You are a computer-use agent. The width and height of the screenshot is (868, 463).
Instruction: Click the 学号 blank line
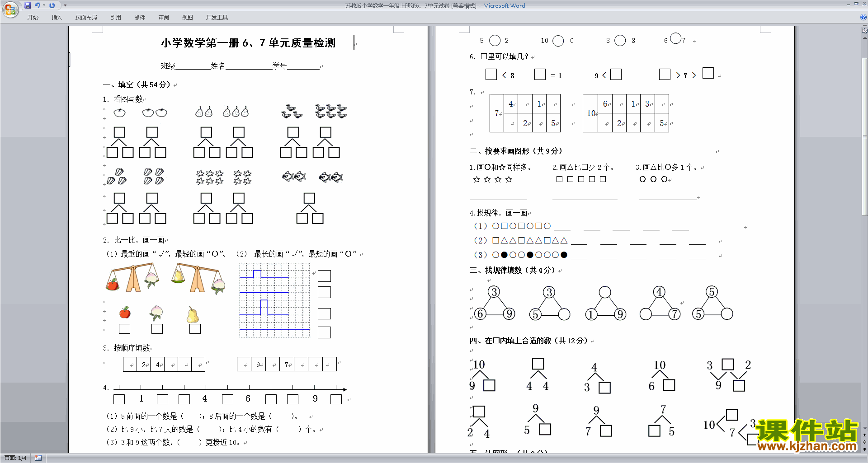(x=303, y=66)
